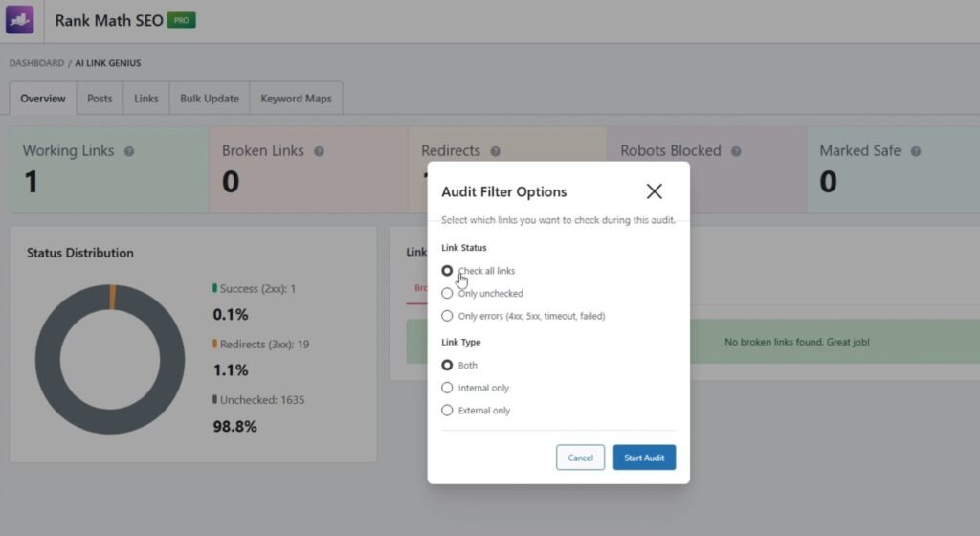Click the Rank Math SEO title text
Screen dimensions: 980x536
(x=109, y=21)
